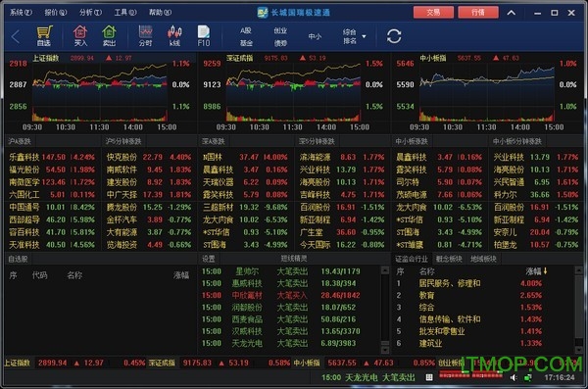
Task: Click the 沪5分钟涨跌 panel header
Action: (x=123, y=141)
